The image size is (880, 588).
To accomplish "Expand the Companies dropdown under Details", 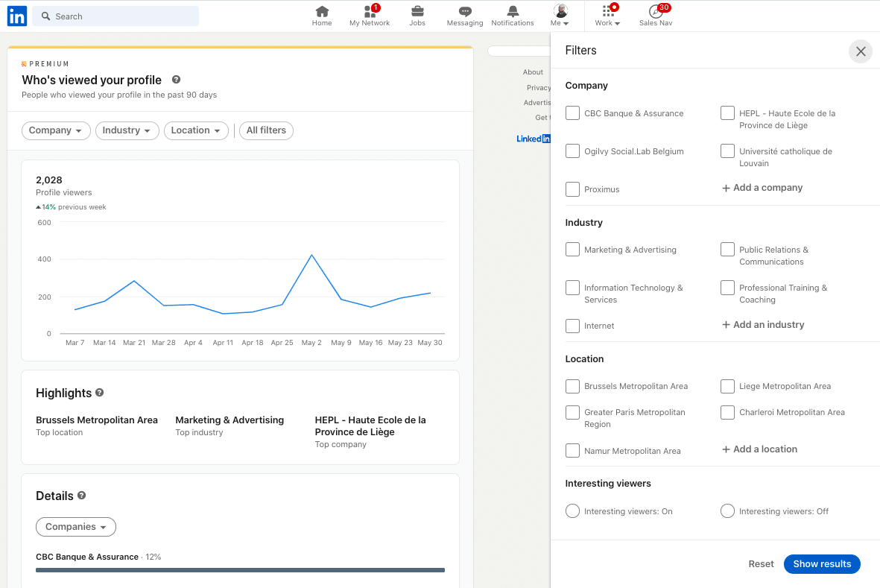I will 76,527.
